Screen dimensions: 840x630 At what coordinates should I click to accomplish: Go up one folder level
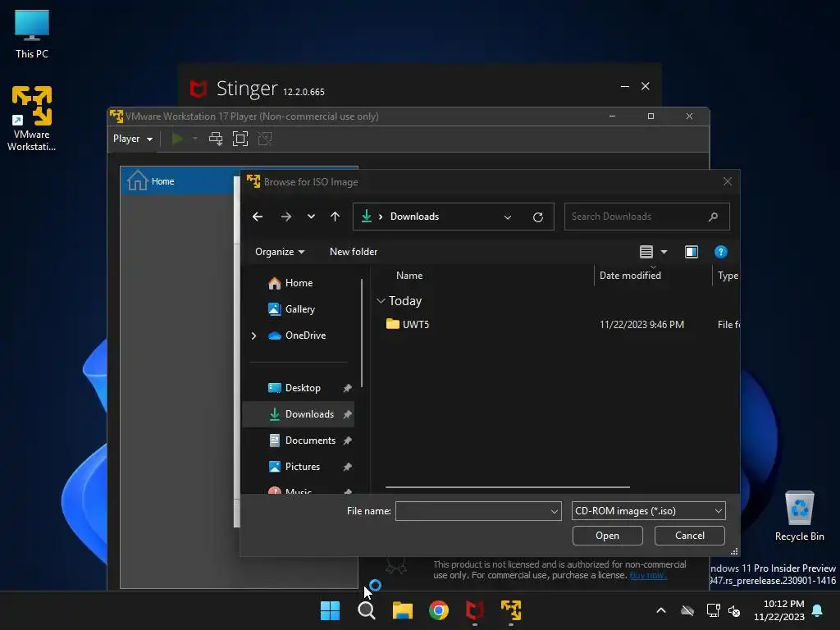[x=335, y=217]
